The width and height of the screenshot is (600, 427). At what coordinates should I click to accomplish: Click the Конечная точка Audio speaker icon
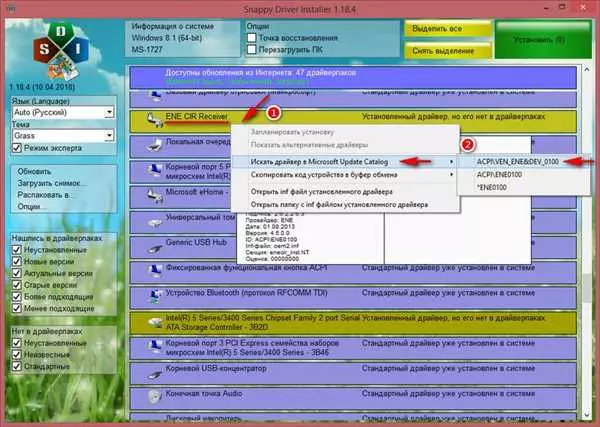154,397
